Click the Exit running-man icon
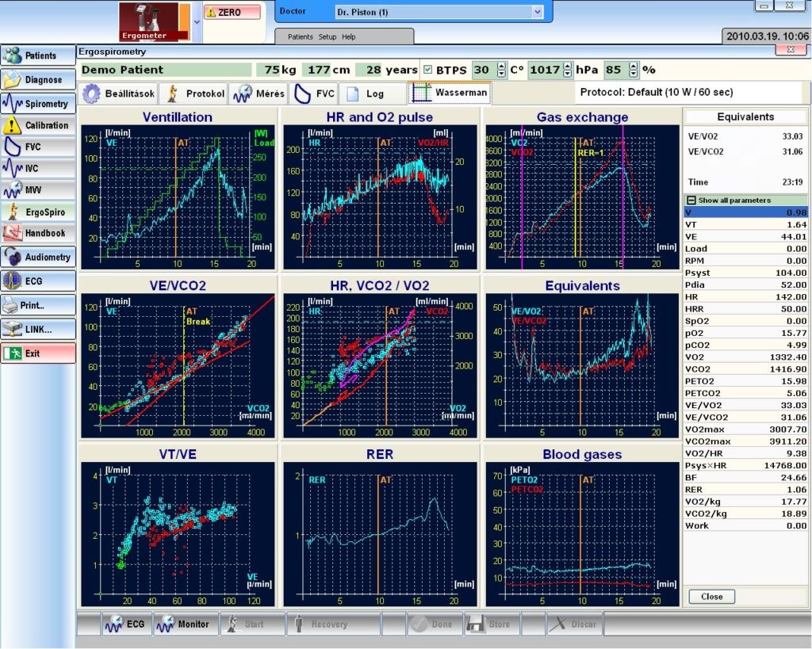 pos(13,353)
